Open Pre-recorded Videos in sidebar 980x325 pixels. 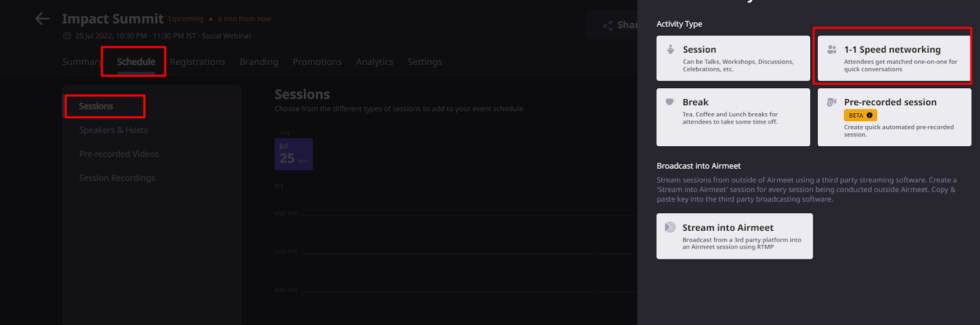[119, 154]
